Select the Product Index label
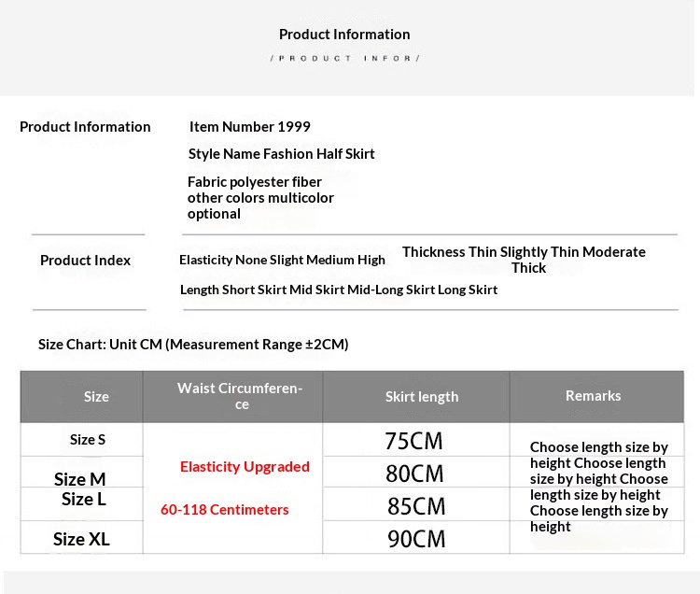Screen dimensions: 700x594 [x=85, y=261]
